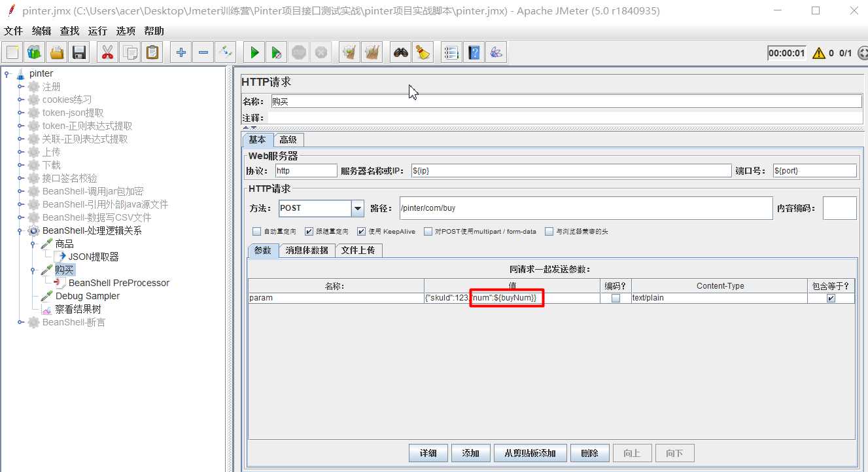Screen dimensions: 868x472
Task: Click the Open file folder icon
Action: (x=57, y=52)
